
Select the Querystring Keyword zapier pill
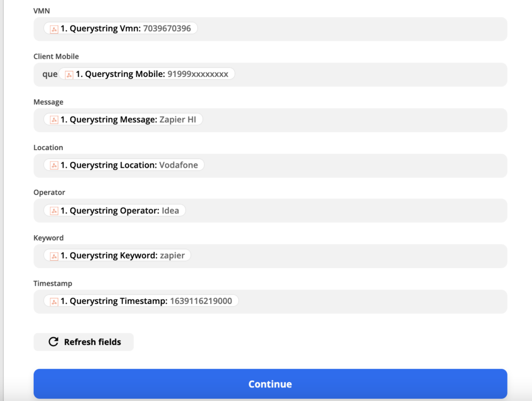(x=117, y=256)
